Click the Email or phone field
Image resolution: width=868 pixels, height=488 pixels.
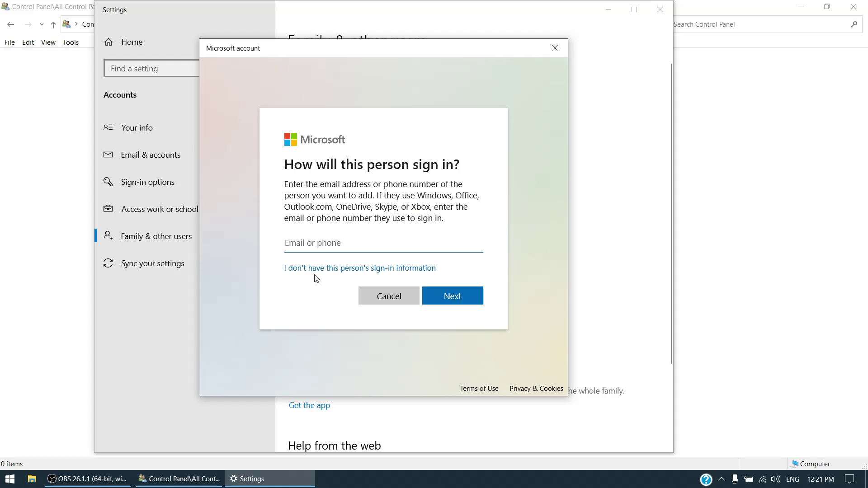pyautogui.click(x=383, y=243)
